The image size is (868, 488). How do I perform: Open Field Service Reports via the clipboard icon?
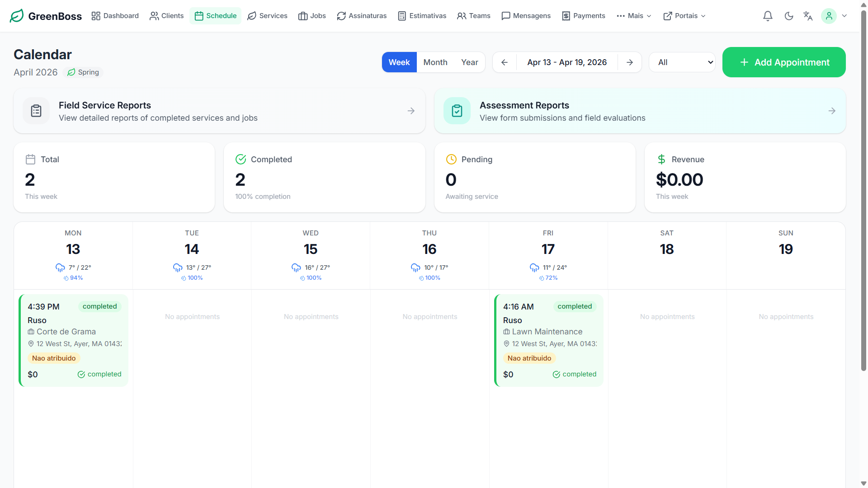coord(36,110)
